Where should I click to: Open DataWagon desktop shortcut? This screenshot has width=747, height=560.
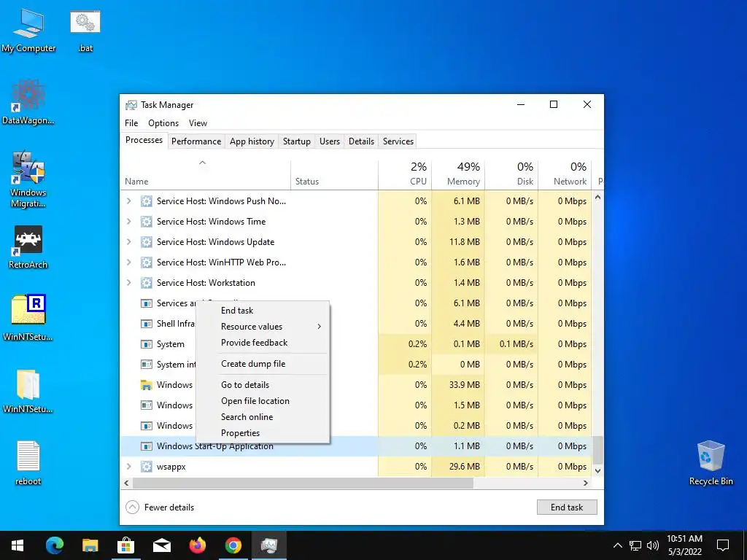pos(28,102)
